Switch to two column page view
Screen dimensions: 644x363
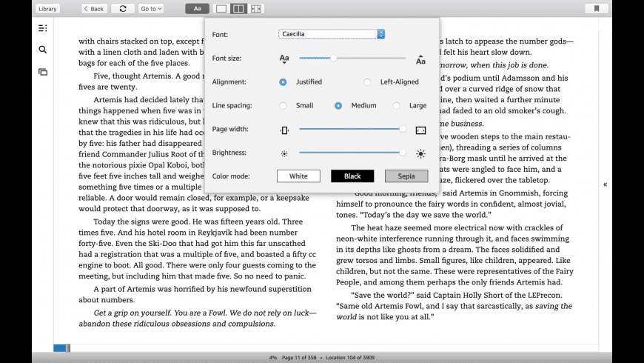238,9
